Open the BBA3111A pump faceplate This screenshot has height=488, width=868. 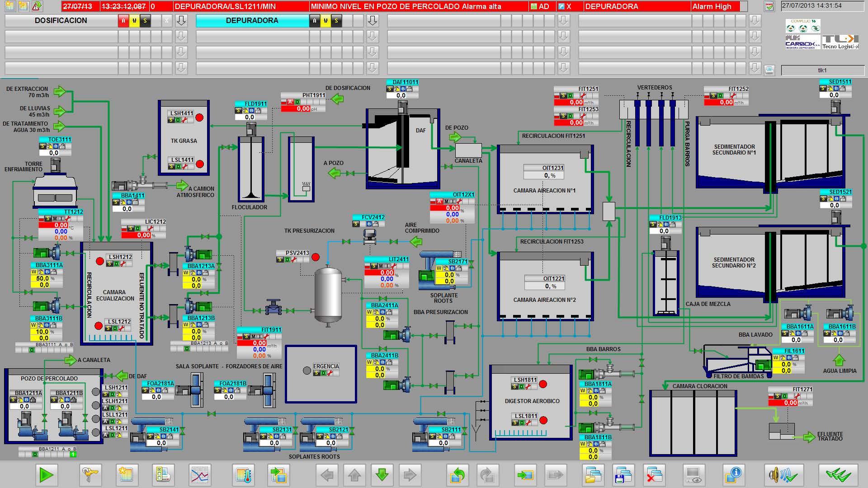click(x=47, y=275)
